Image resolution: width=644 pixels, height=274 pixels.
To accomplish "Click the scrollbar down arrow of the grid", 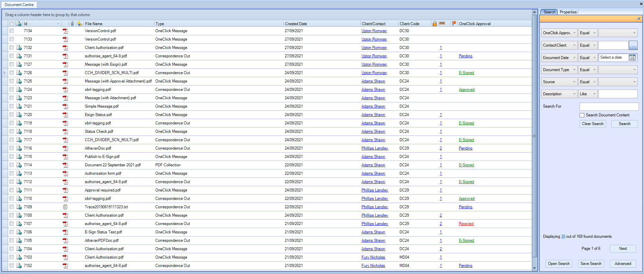I will (534, 268).
